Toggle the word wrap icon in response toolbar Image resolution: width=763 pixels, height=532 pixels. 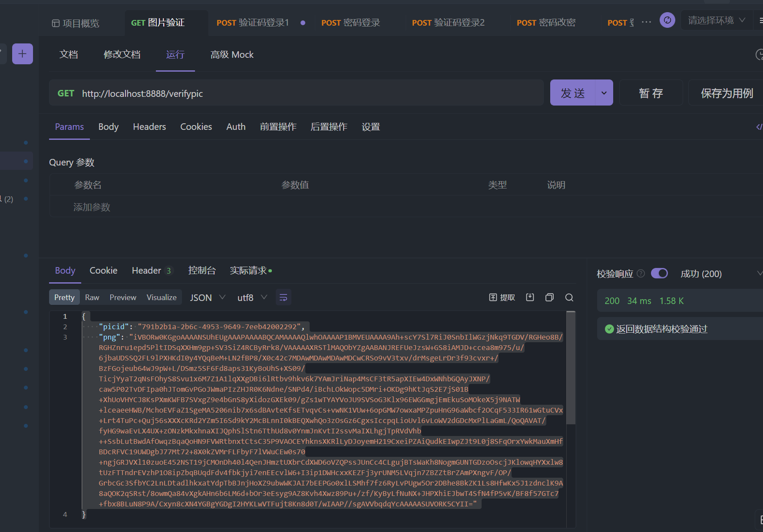pyautogui.click(x=283, y=297)
